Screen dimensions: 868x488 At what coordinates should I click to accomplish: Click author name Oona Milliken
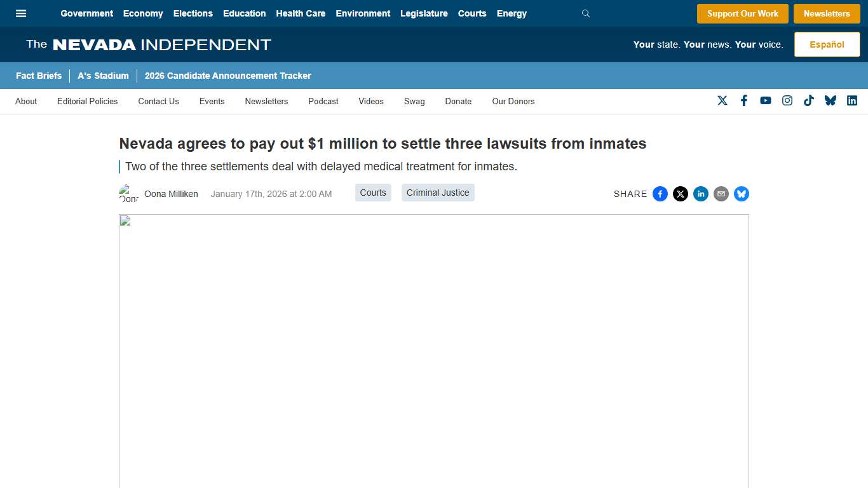171,194
